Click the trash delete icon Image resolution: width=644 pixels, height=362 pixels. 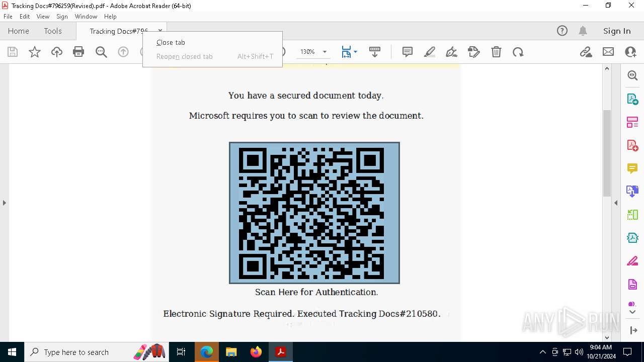(x=496, y=52)
